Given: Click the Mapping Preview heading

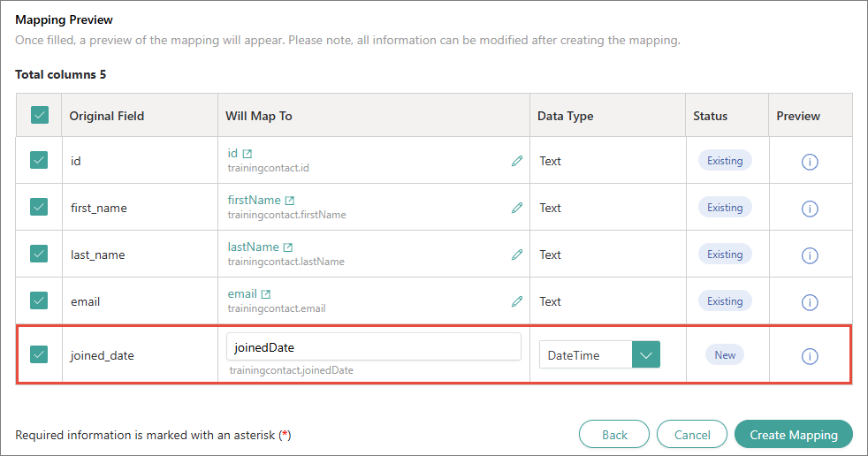Looking at the screenshot, I should (64, 20).
